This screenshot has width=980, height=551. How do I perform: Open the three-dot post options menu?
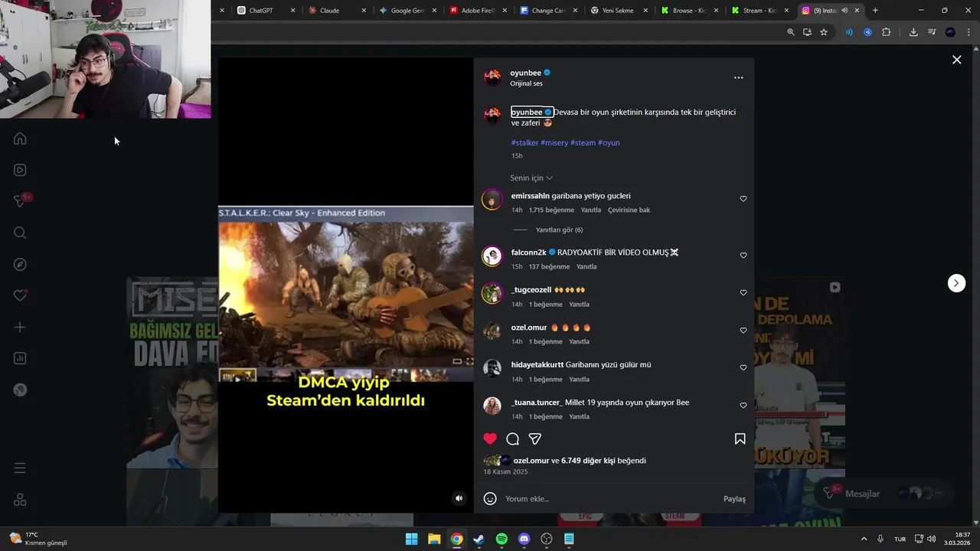738,77
